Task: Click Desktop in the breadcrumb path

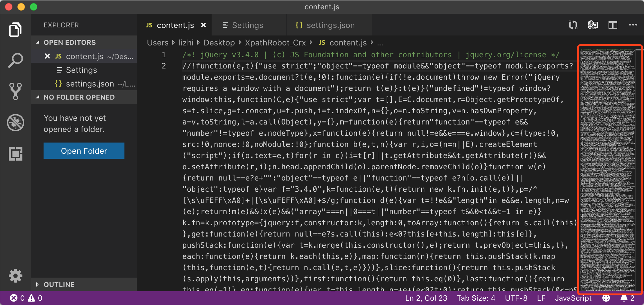Action: pyautogui.click(x=219, y=43)
